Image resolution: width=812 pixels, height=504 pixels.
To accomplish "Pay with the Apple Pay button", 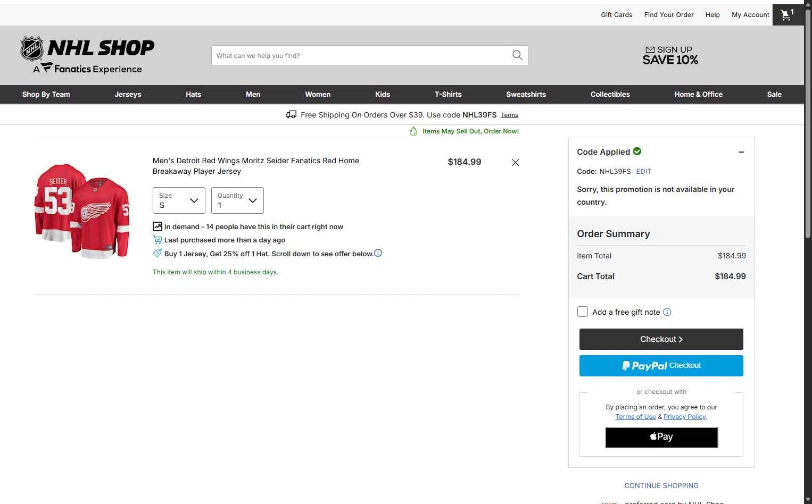I will [x=661, y=438].
